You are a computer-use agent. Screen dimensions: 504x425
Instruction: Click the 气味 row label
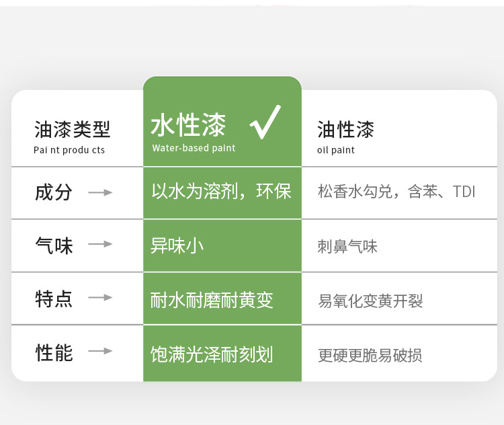point(54,245)
